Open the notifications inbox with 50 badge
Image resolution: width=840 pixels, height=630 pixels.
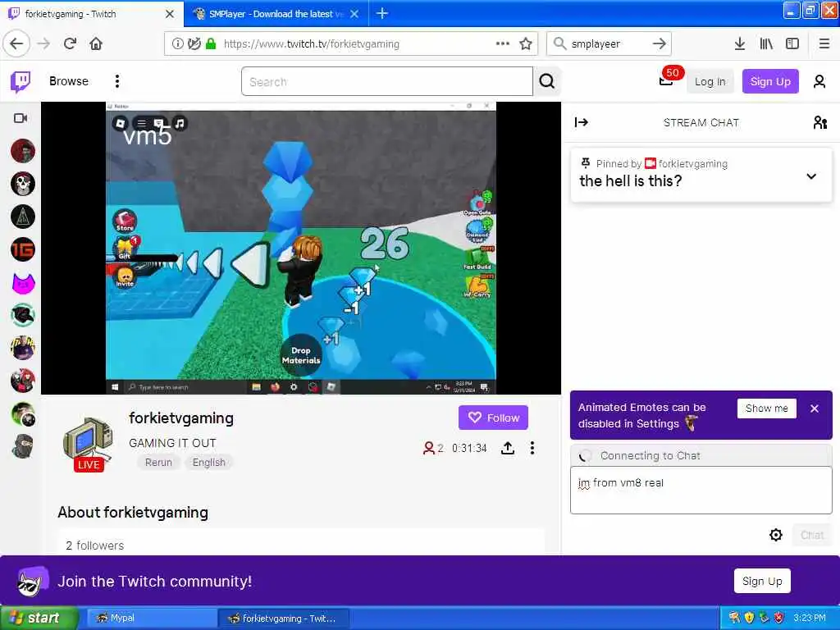[667, 80]
